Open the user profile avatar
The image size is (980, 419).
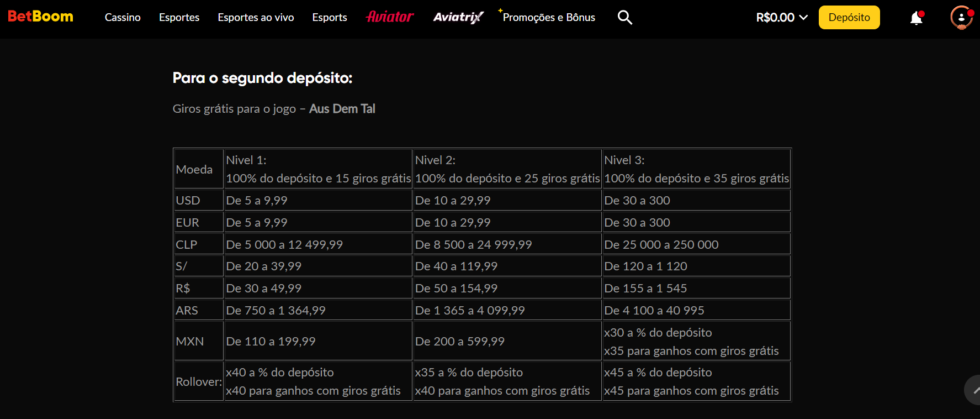[x=962, y=17]
